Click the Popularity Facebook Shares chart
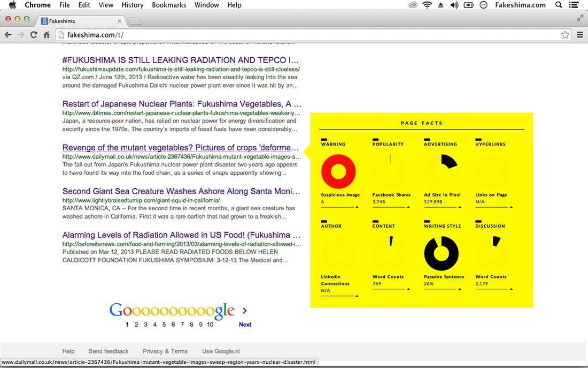588x368 pixels. pyautogui.click(x=390, y=172)
